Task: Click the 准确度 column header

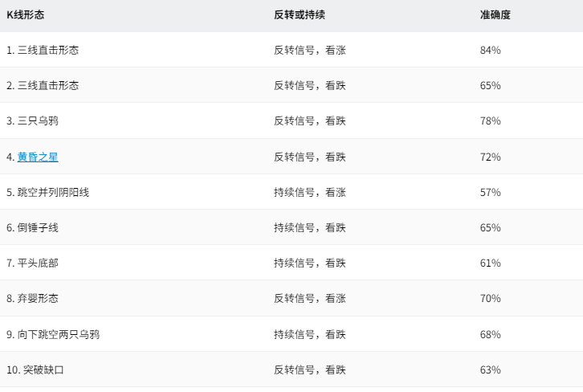Action: tap(495, 15)
